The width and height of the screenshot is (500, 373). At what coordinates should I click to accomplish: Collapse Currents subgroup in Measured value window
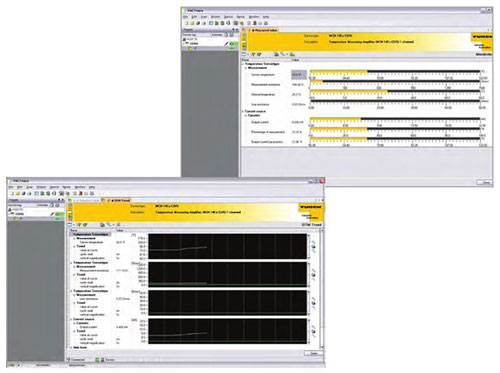pyautogui.click(x=246, y=115)
